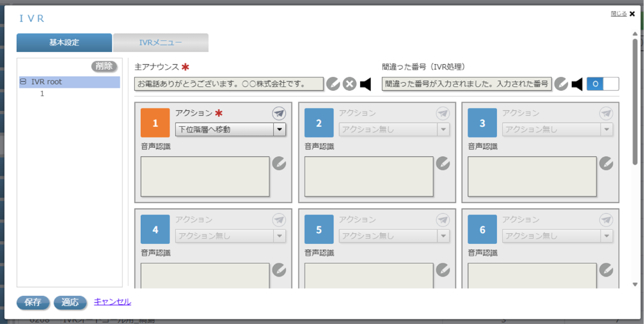Click voice recognition text area for key 4
644x324 pixels.
[205, 275]
